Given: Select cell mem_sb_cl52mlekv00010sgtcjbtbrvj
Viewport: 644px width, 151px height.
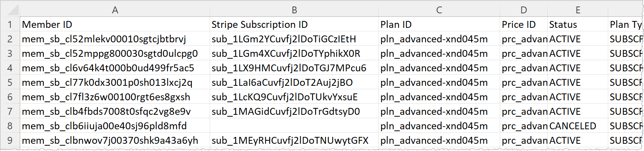Looking at the screenshot, I should point(115,39).
